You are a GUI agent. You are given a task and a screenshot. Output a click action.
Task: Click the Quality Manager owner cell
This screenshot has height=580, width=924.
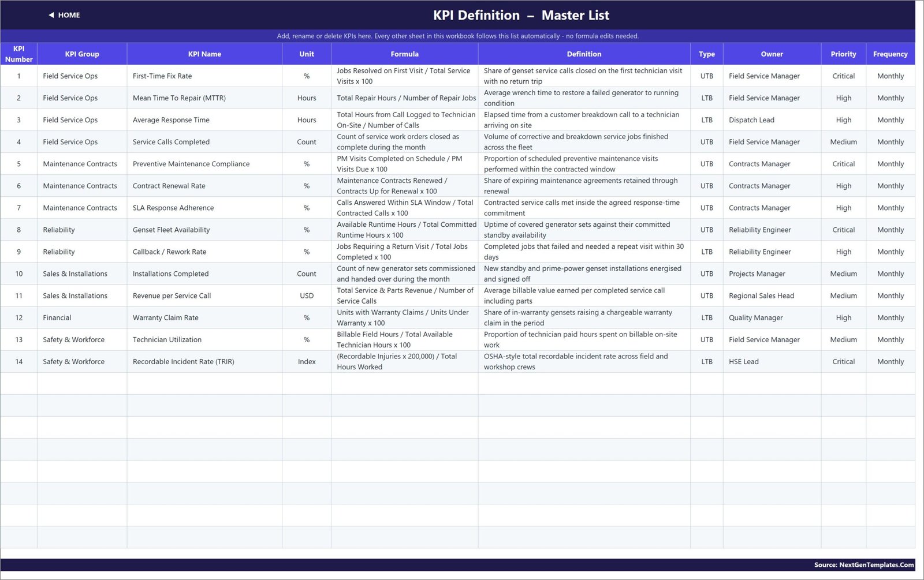tap(772, 317)
